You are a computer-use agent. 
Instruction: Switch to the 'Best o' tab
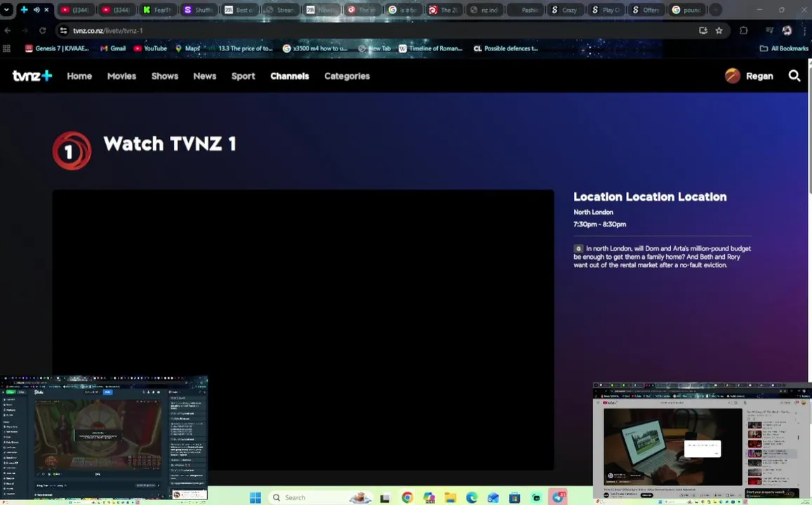(239, 10)
